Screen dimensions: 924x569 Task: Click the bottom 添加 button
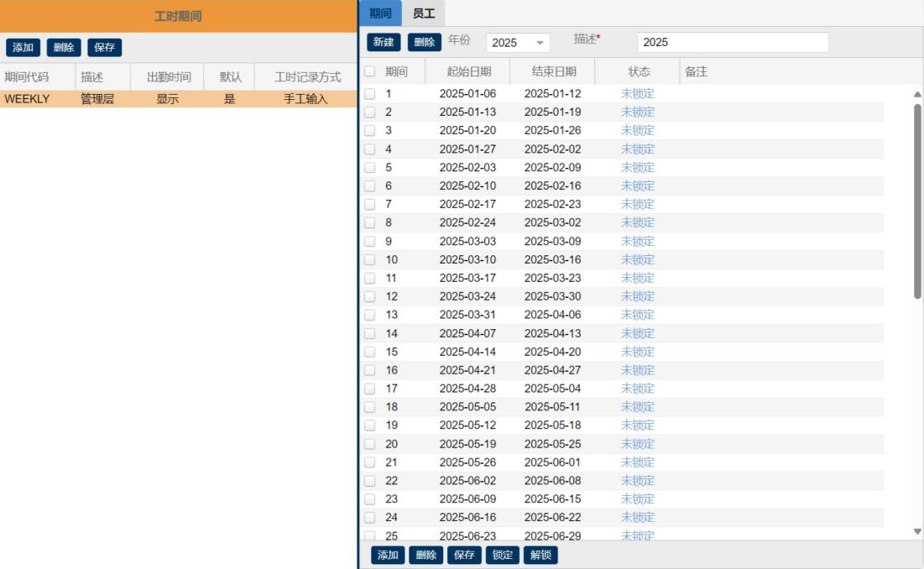point(388,555)
